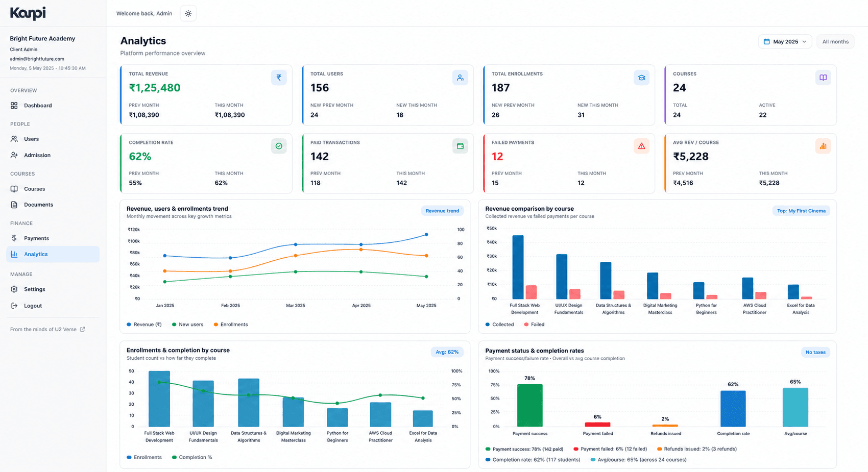Open Documents from sidebar
The image size is (868, 472).
click(x=53, y=205)
